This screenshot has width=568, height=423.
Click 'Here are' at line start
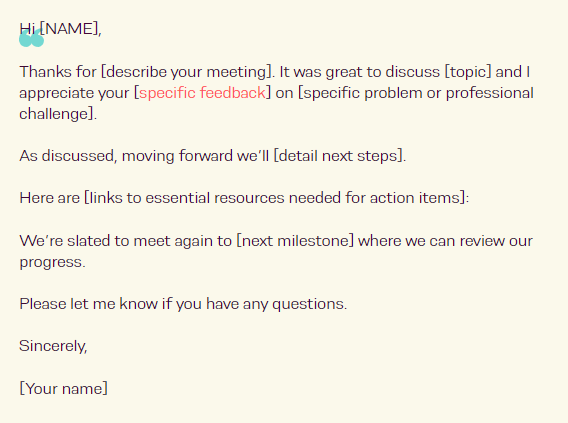coord(49,198)
